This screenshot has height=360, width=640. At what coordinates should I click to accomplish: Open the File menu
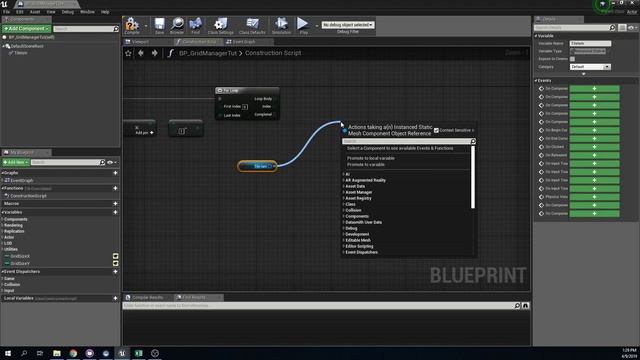7,12
